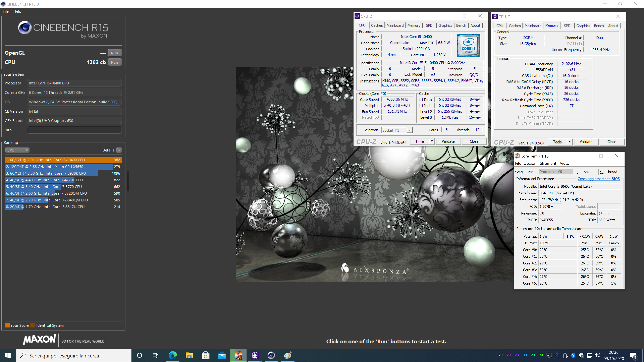This screenshot has width=644, height=362.
Task: Run the CPU benchmark
Action: tap(115, 62)
